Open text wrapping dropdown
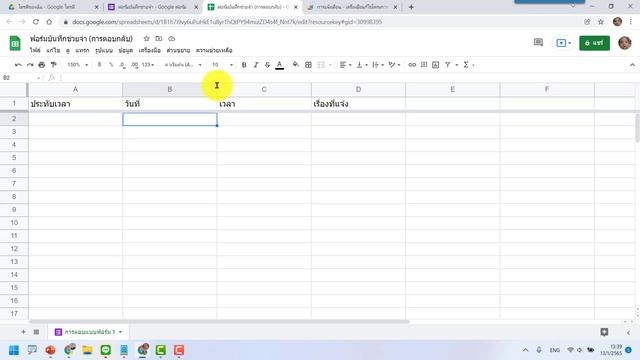 [x=378, y=65]
